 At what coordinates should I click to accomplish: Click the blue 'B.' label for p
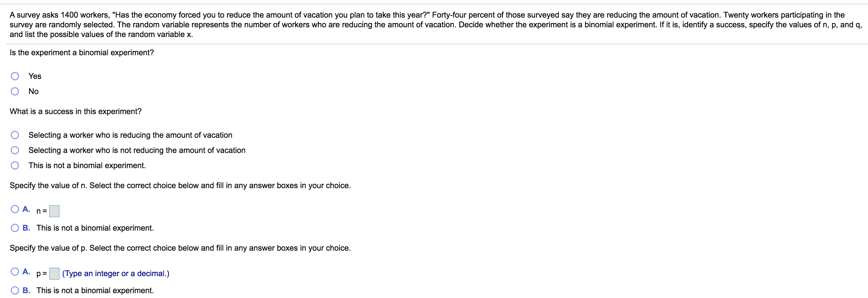pos(26,291)
